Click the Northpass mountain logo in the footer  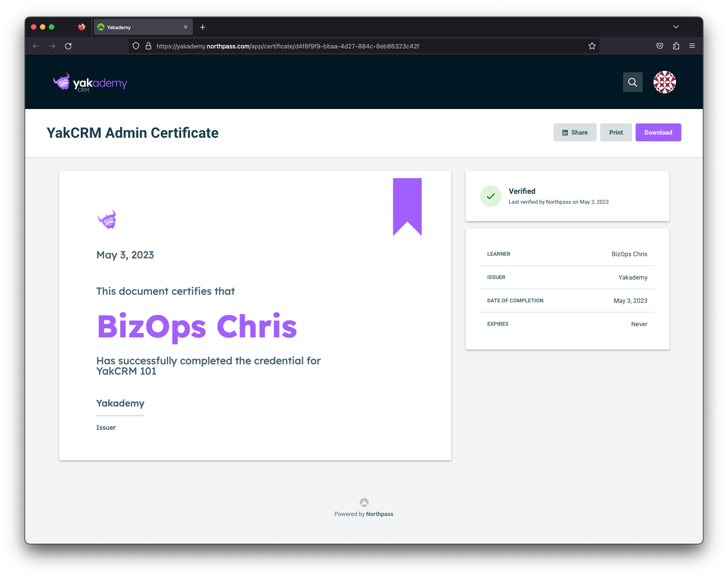tap(364, 502)
